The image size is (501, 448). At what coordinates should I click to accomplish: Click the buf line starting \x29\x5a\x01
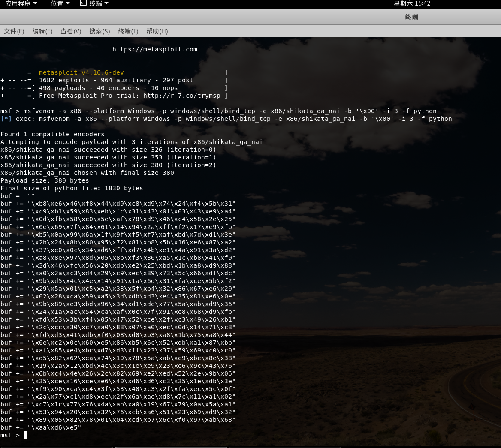118,289
